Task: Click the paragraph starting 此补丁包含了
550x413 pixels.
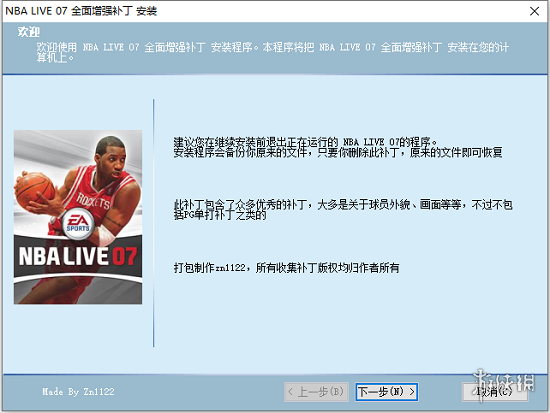Action: point(343,209)
